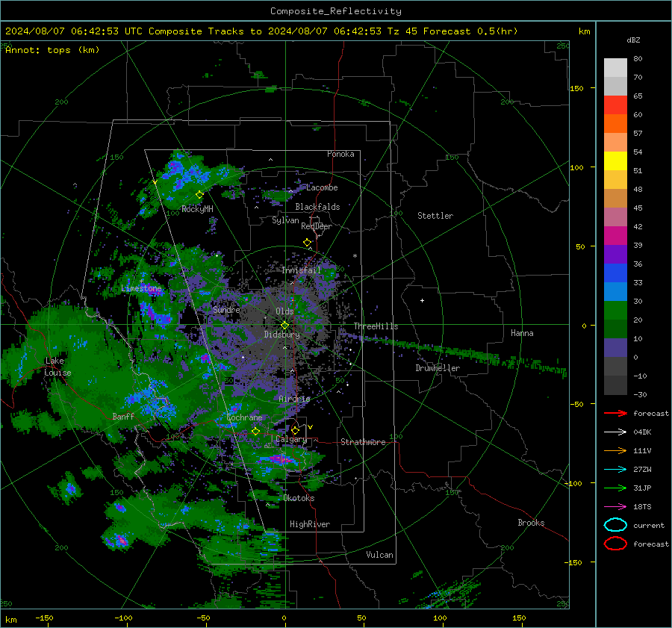Screen dimensions: 672x628
Task: Select the Calgary city label
Action: click(x=291, y=439)
